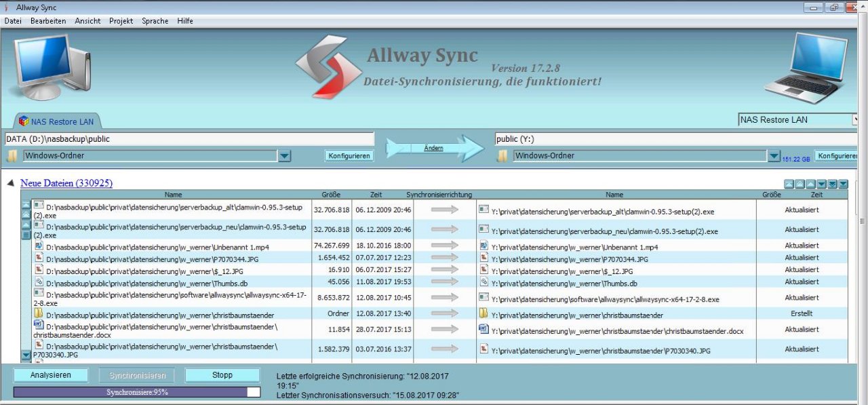The image size is (868, 405).
Task: Click the left-side bottom down-arrow icon
Action: pos(26,355)
